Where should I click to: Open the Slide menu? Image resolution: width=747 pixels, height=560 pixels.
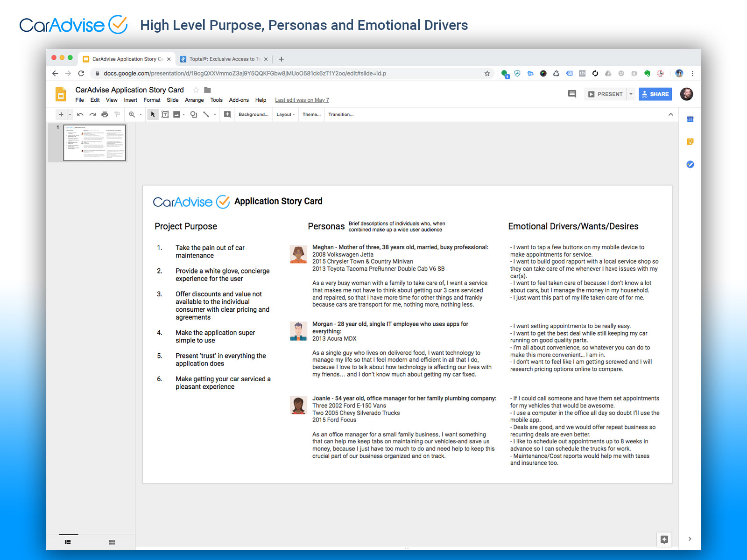click(173, 100)
